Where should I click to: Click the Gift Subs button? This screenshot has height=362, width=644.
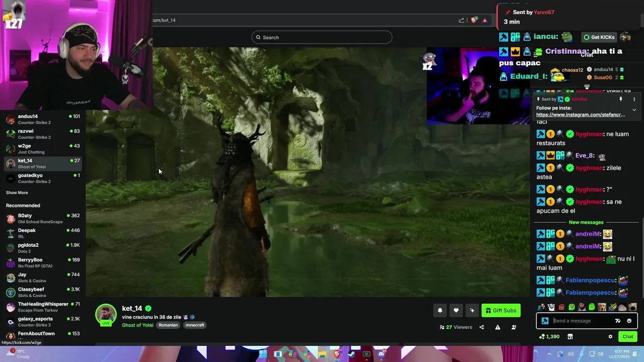[501, 310]
